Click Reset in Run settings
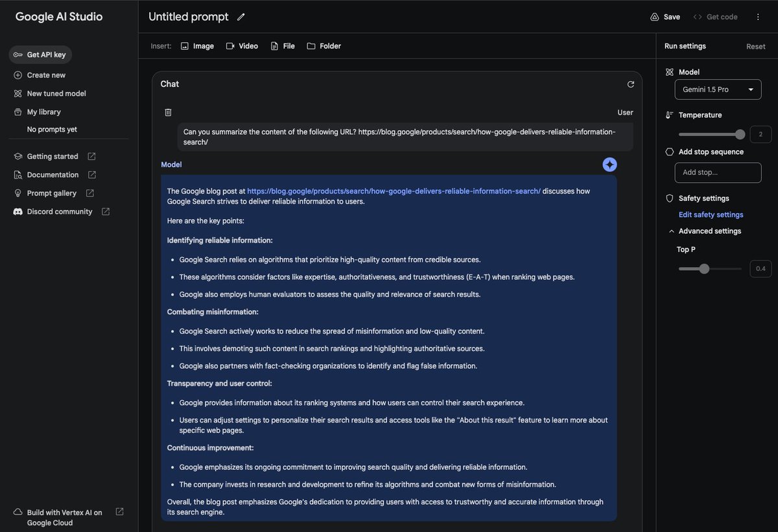 click(x=756, y=47)
